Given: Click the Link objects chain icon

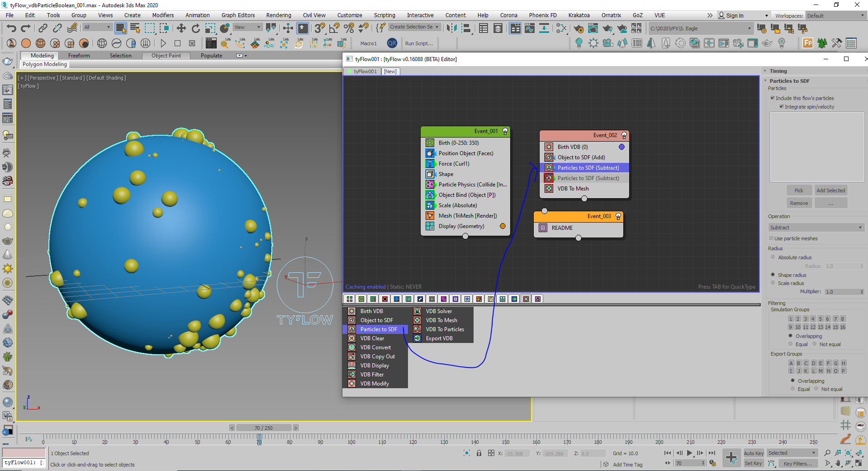Looking at the screenshot, I should tap(43, 28).
